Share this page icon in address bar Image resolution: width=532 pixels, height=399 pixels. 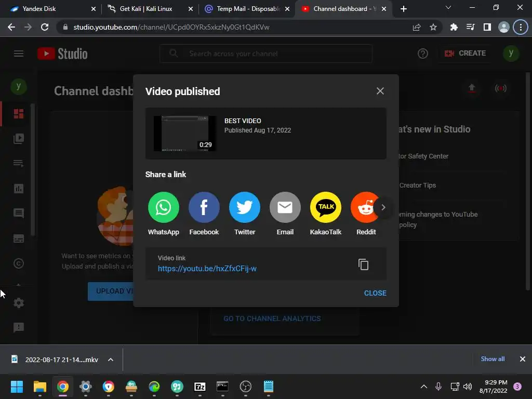417,27
